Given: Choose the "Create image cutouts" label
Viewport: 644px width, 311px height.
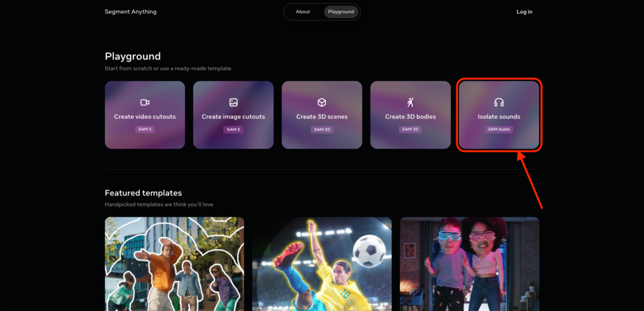Looking at the screenshot, I should tap(233, 117).
